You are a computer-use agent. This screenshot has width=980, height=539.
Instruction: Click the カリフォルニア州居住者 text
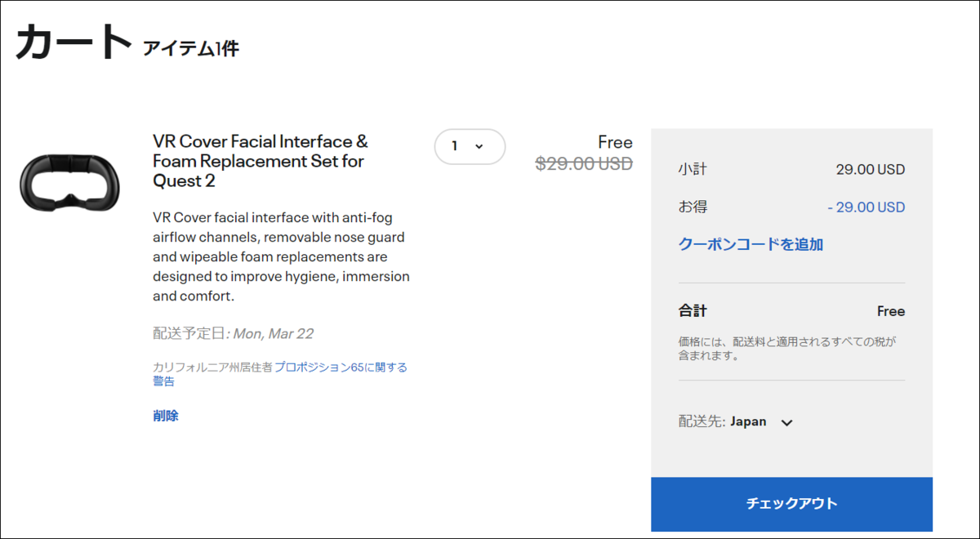point(212,367)
